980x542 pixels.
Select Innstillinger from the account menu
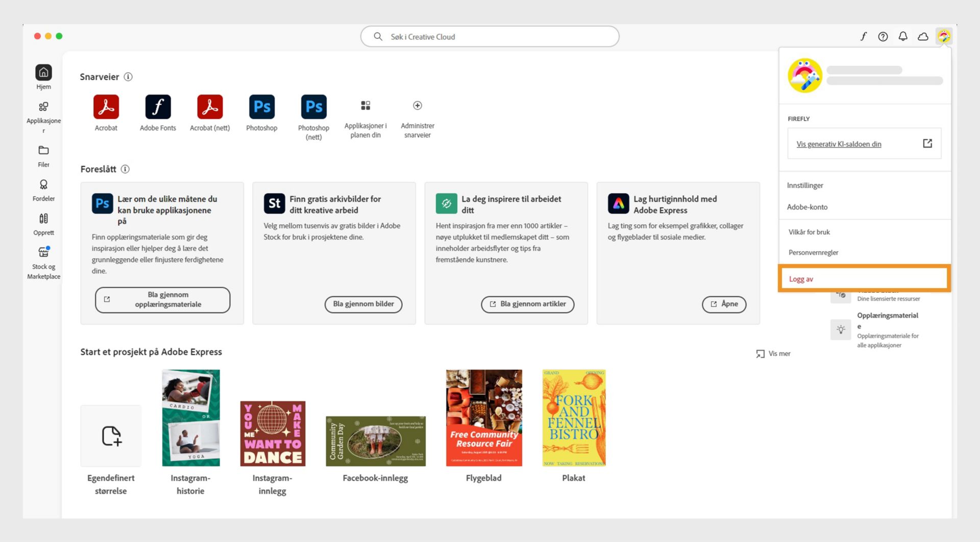[x=805, y=185]
